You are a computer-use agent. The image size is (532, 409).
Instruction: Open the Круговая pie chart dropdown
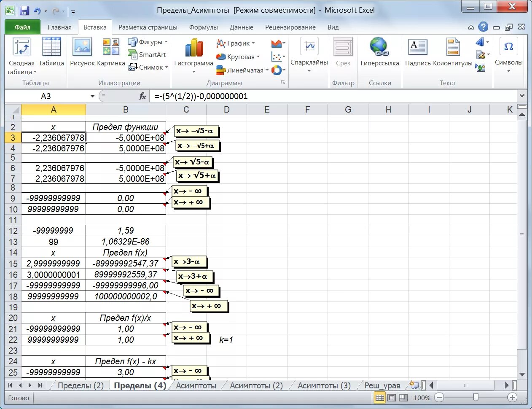[x=238, y=57]
